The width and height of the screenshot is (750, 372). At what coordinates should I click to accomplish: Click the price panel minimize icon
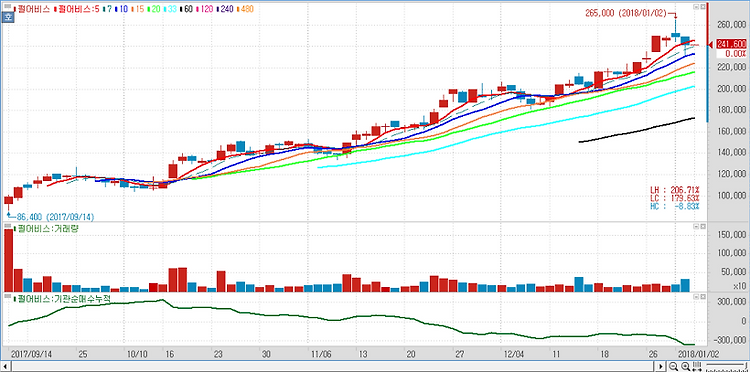(x=696, y=7)
